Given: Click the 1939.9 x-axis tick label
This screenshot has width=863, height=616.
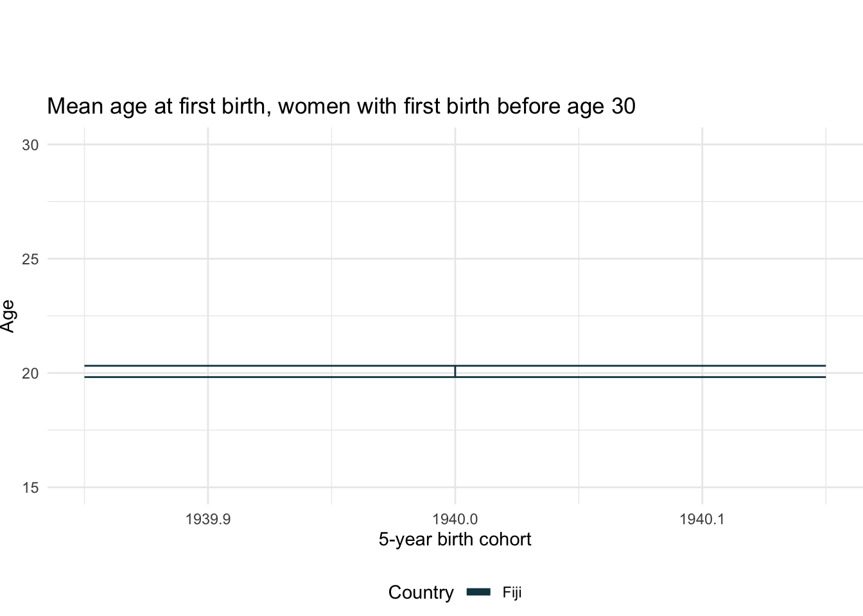Looking at the screenshot, I should point(207,518).
